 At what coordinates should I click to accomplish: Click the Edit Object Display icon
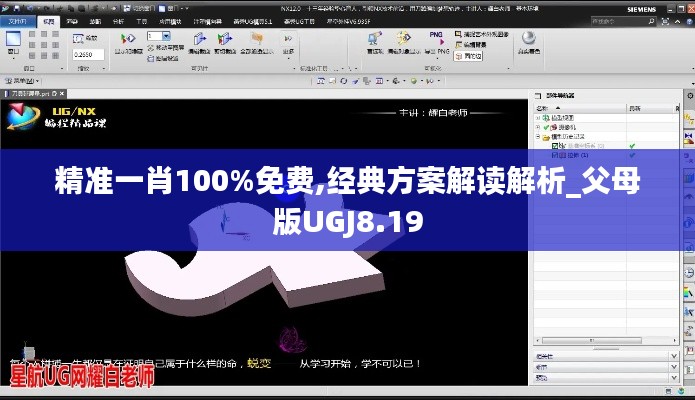click(x=403, y=39)
